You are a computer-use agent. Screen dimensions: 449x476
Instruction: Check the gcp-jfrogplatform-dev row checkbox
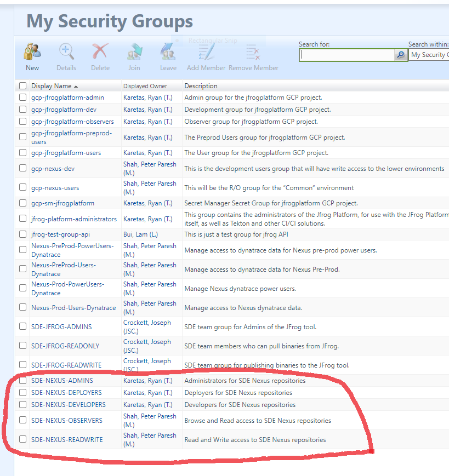point(23,110)
